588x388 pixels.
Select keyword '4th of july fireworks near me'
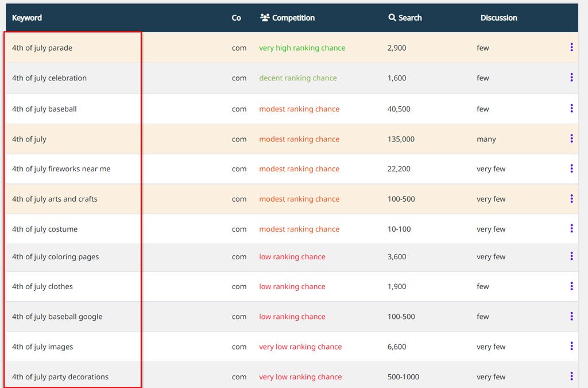61,169
